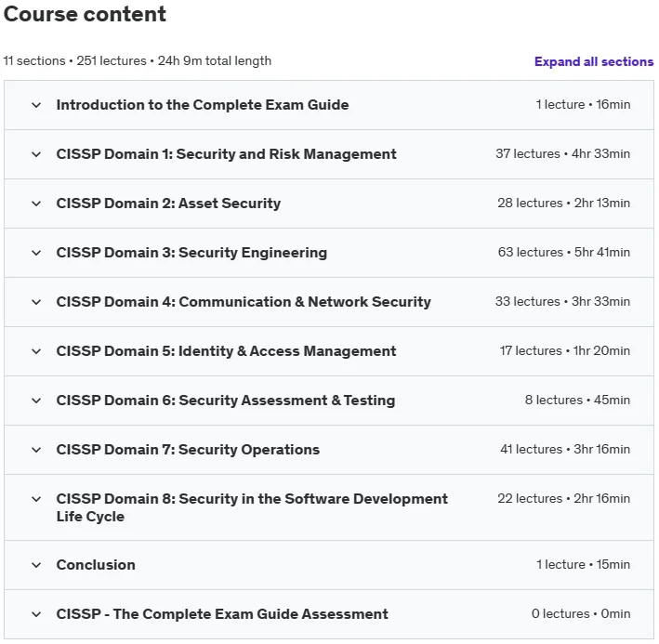The image size is (659, 644).
Task: Select the CISSP Domain 1 section title
Action: click(226, 154)
